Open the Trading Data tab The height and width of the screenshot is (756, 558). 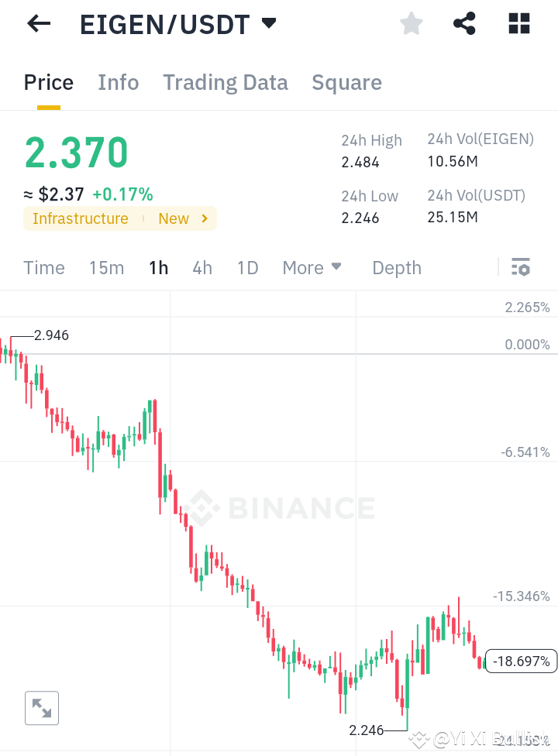click(x=225, y=82)
